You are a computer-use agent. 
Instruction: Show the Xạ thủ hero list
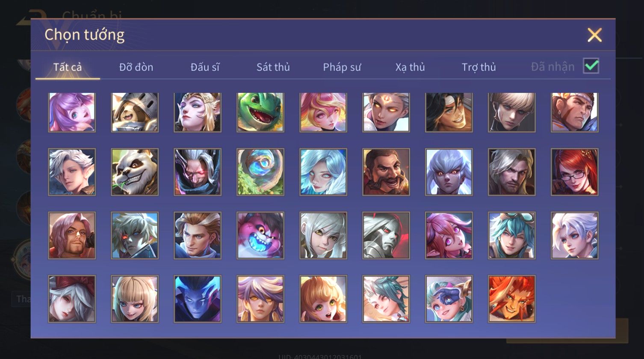[410, 67]
